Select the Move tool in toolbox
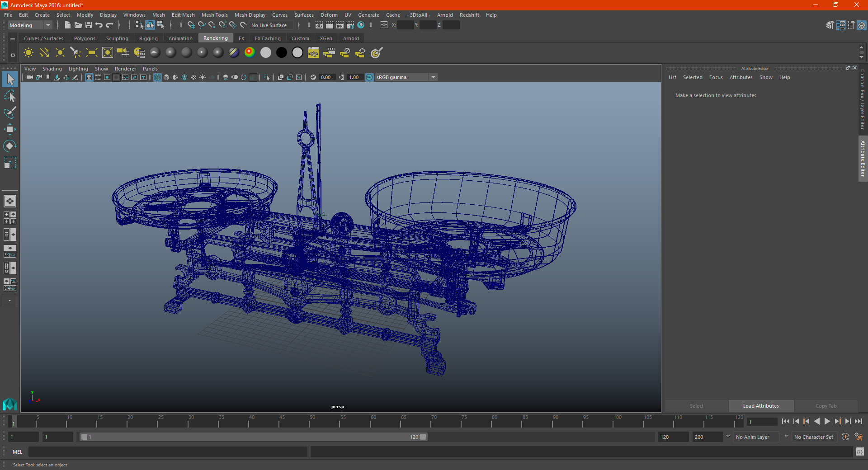Viewport: 868px width, 470px height. point(9,129)
